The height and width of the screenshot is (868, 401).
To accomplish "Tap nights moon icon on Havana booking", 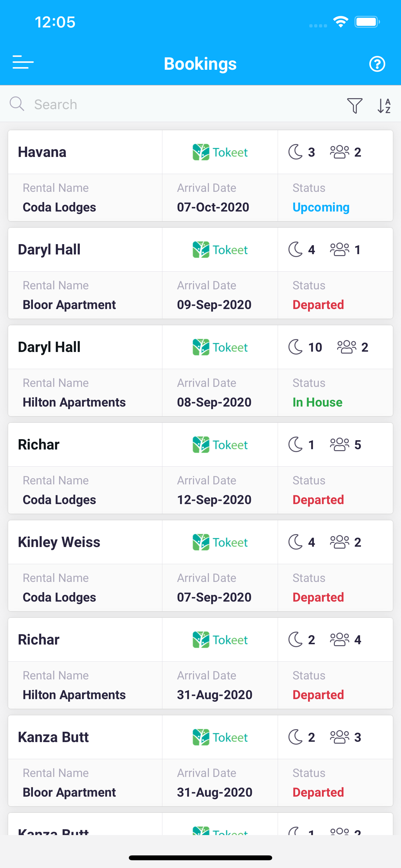I will click(x=295, y=152).
